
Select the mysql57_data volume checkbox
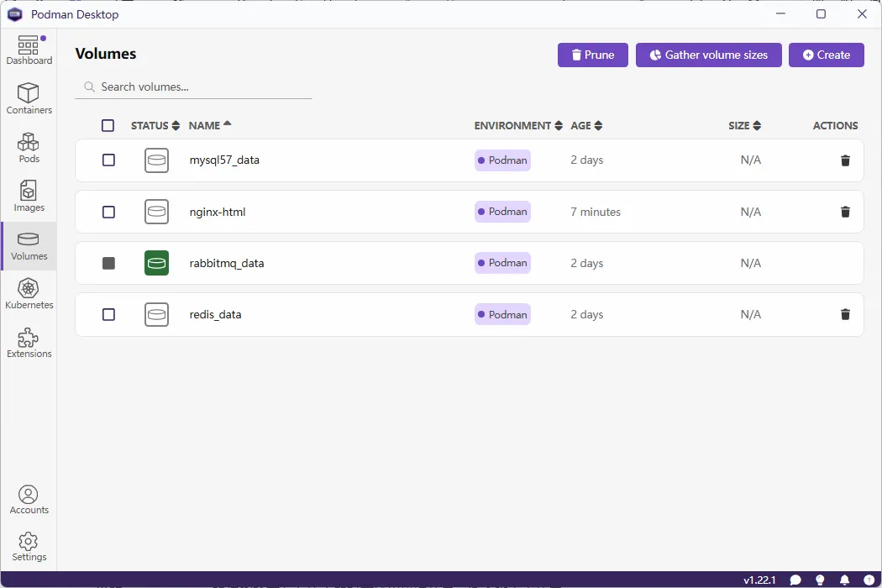[x=108, y=160]
